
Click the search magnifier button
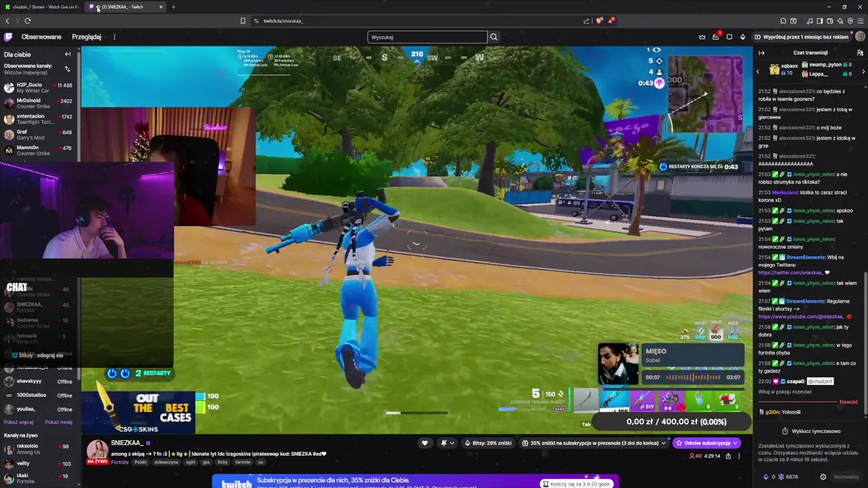494,37
